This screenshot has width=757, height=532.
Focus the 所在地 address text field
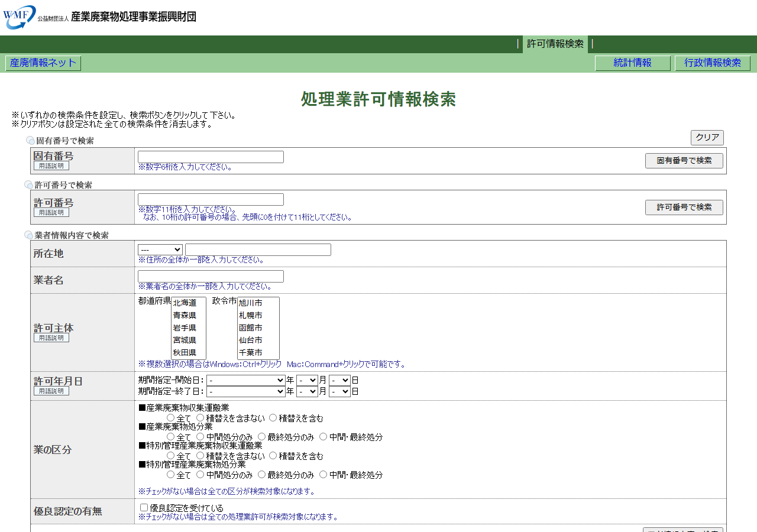pyautogui.click(x=258, y=250)
